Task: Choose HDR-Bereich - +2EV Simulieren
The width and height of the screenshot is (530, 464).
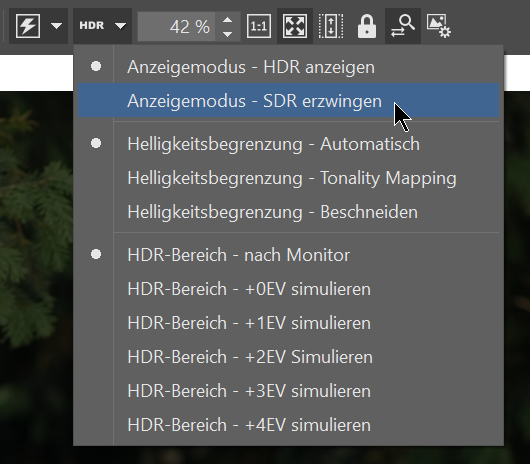Action: tap(289, 357)
